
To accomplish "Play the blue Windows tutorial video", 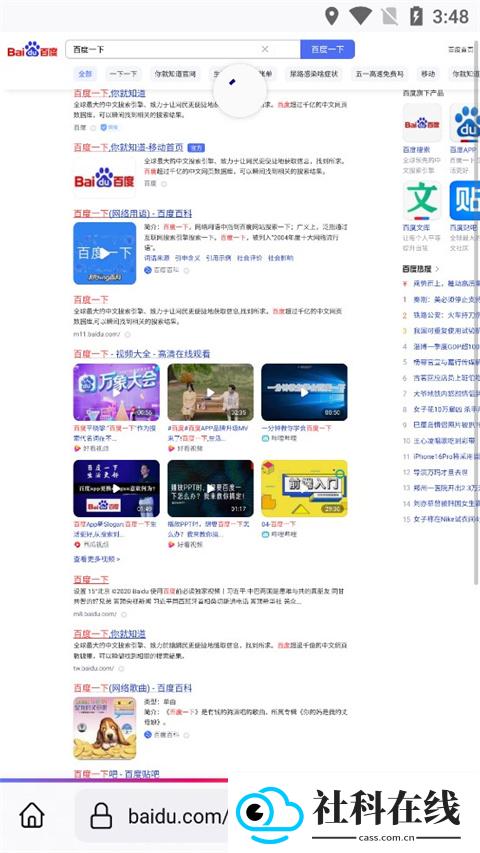I will coord(304,392).
